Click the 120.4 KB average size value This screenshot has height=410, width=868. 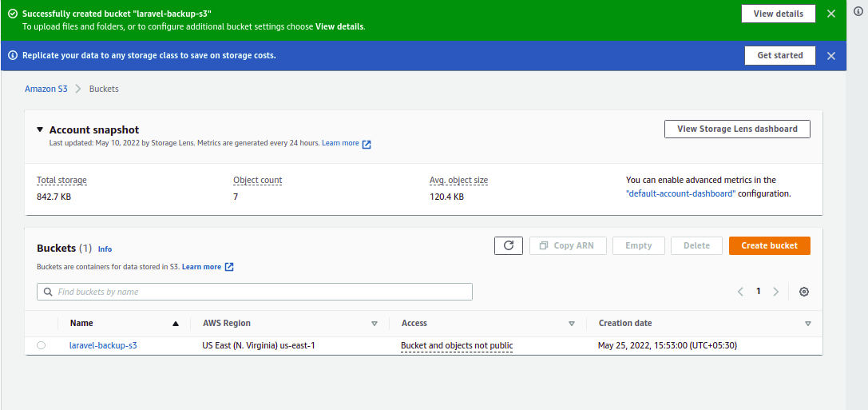click(x=446, y=197)
